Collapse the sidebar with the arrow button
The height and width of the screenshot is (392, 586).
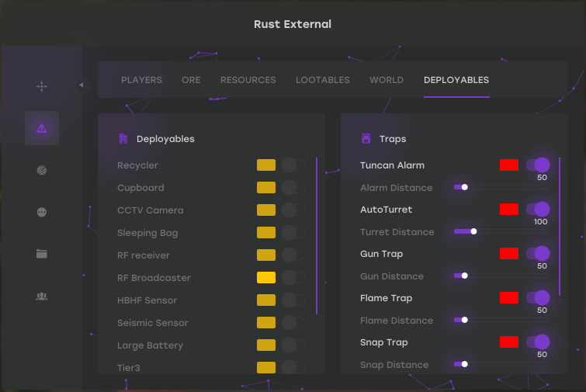click(81, 85)
